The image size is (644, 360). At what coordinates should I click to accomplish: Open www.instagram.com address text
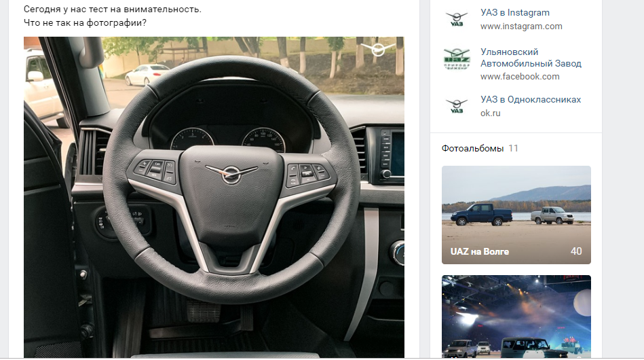pos(521,26)
